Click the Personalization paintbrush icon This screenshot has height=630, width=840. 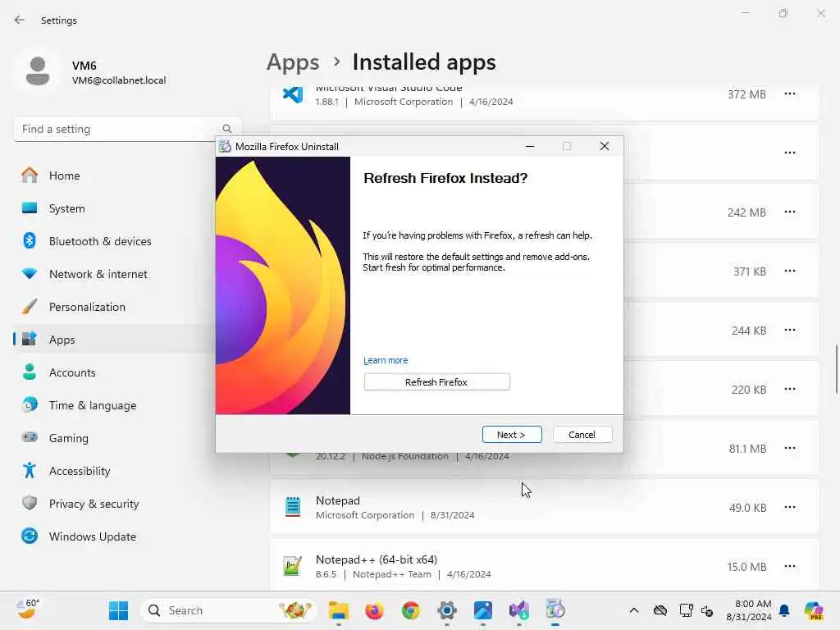tap(30, 307)
